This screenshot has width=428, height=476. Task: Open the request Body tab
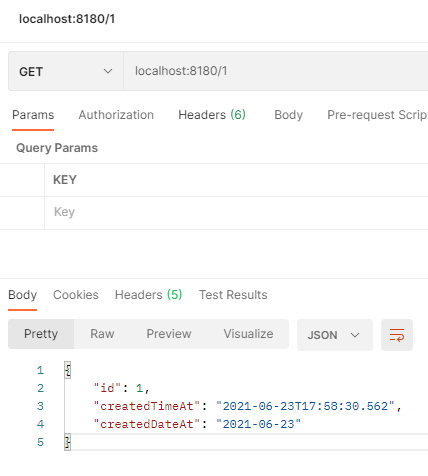pos(288,115)
